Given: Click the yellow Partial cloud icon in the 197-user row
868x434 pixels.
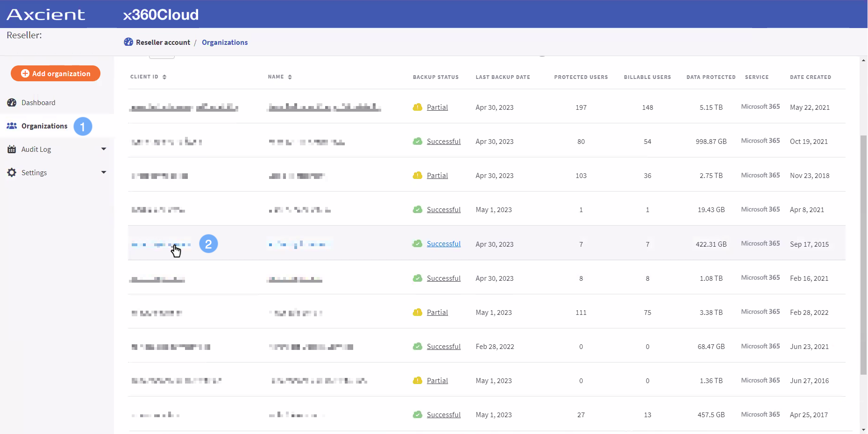Looking at the screenshot, I should [x=418, y=107].
